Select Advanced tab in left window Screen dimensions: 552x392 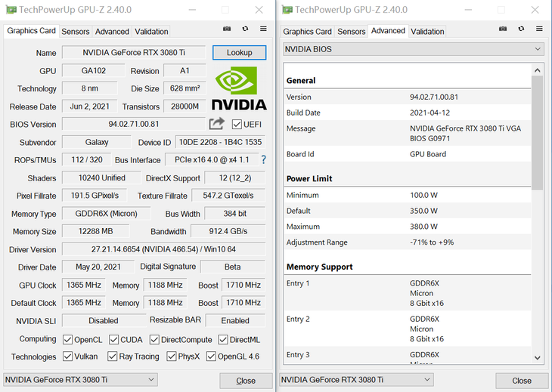coord(112,32)
